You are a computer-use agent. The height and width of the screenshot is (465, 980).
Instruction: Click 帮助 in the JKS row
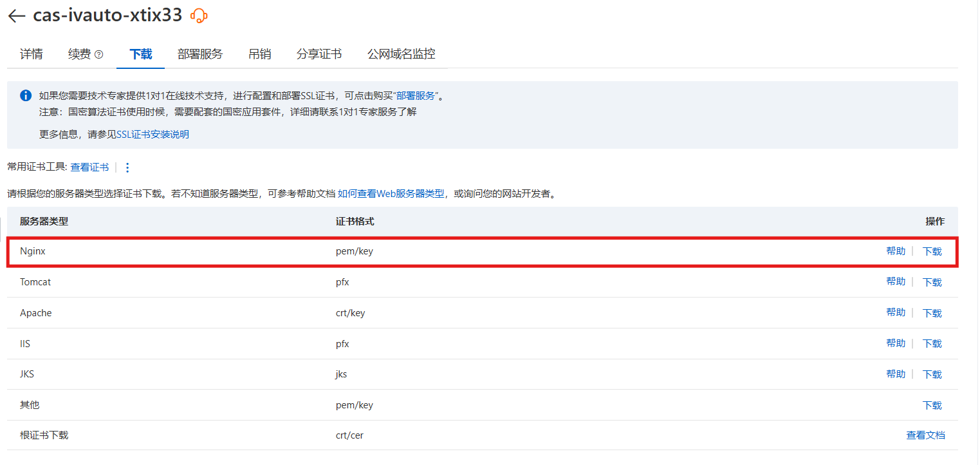(x=895, y=374)
